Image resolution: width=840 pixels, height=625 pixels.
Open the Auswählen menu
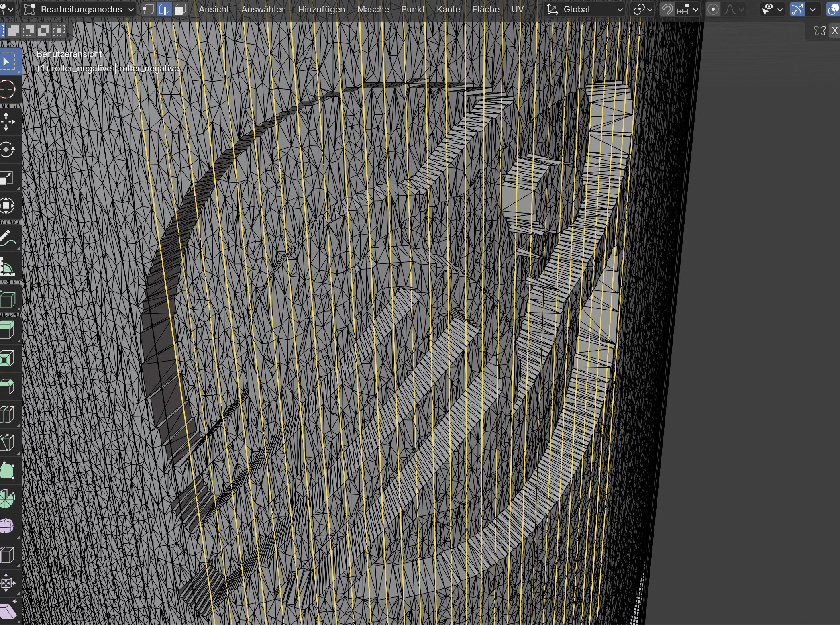tap(264, 9)
